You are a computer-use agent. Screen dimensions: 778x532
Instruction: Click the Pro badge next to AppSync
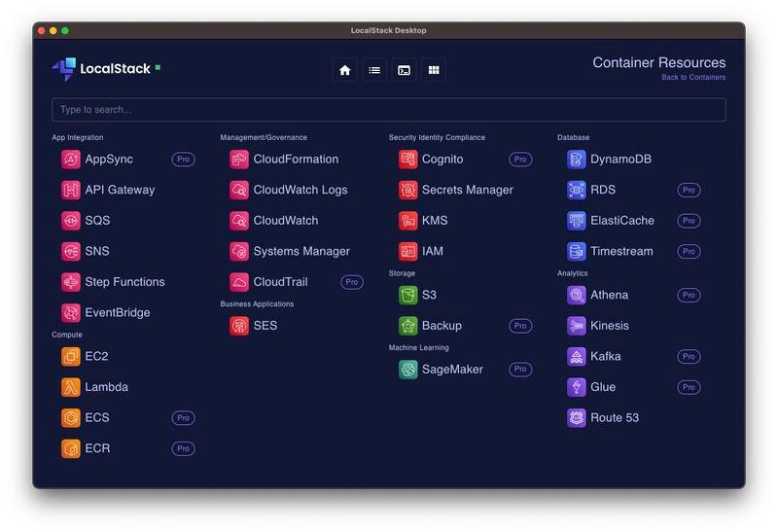tap(183, 160)
